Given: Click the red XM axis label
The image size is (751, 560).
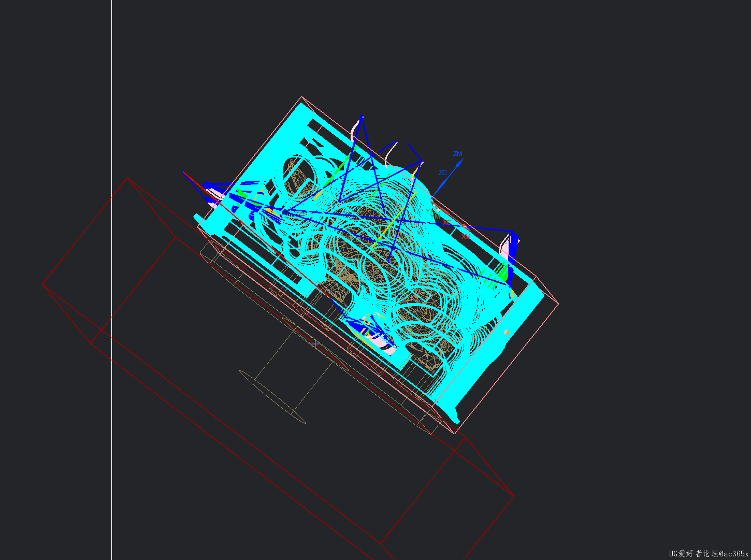Looking at the screenshot, I should tap(466, 237).
